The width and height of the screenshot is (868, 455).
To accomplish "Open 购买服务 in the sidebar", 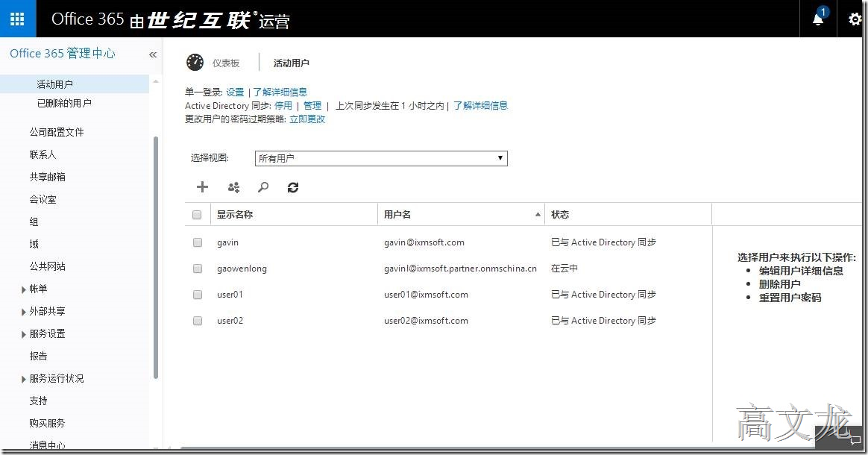I will (47, 423).
